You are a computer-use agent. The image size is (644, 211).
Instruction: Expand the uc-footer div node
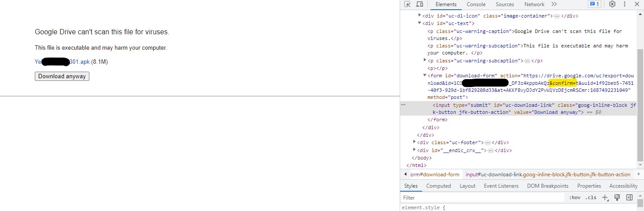[x=414, y=142]
